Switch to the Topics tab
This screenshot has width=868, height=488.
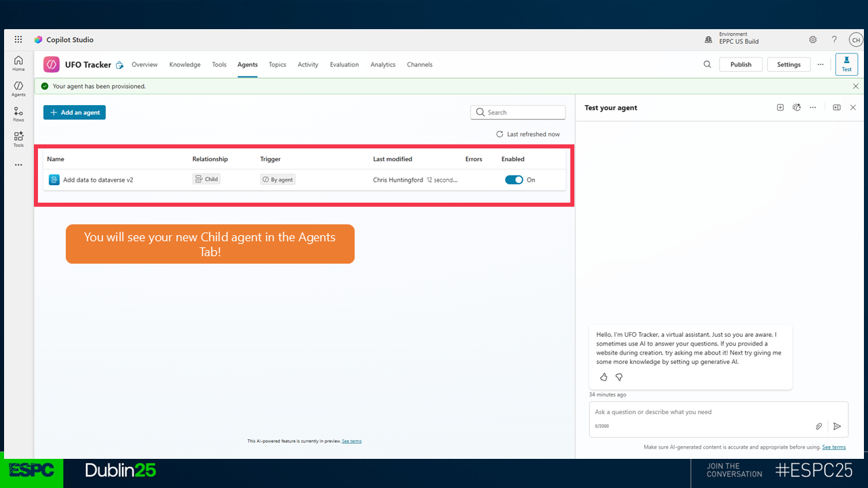277,65
